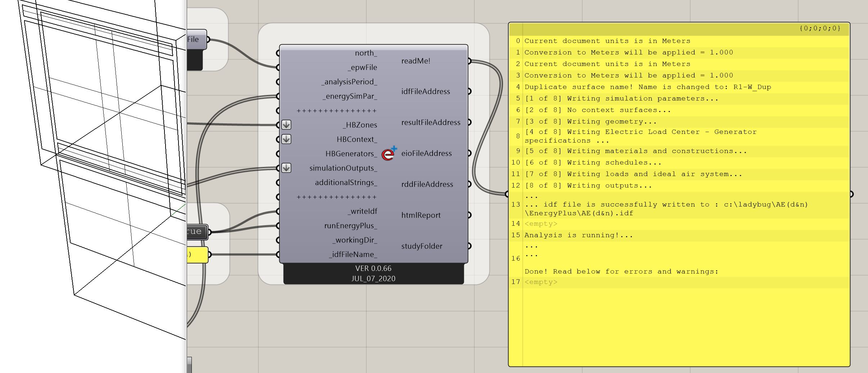Click the idfFileAddress output
Screen dimensions: 868x373
[426, 92]
